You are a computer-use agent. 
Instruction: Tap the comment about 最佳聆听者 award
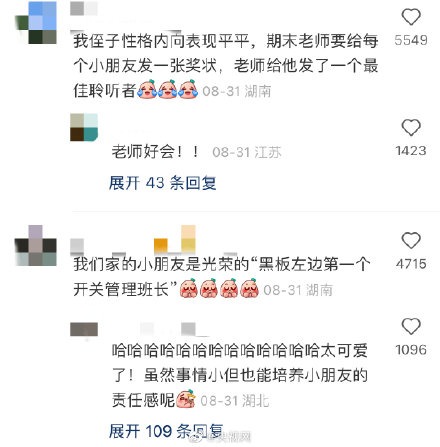[x=226, y=66]
